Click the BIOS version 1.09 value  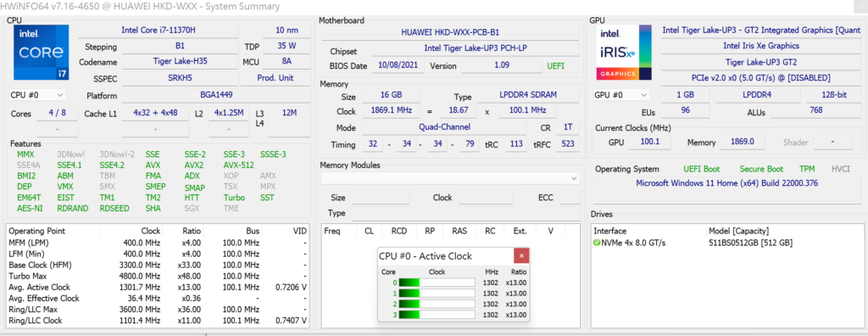(x=502, y=66)
